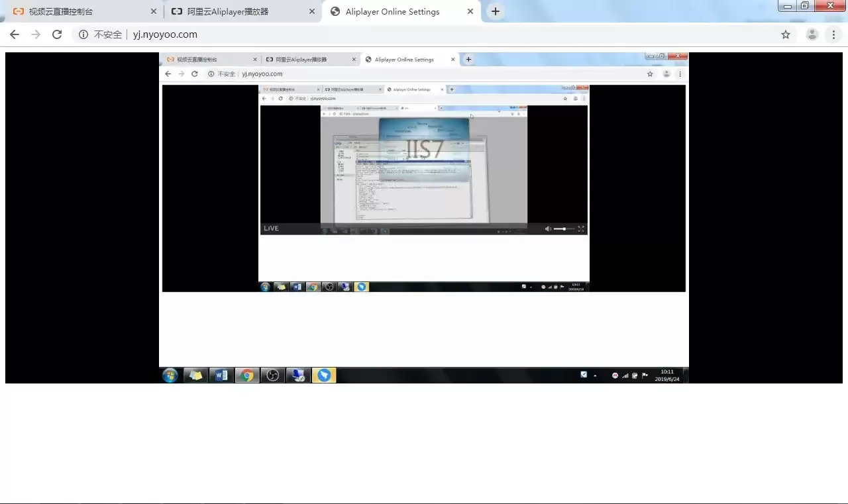Open a new tab with the plus button
The width and height of the screenshot is (848, 504).
[495, 11]
